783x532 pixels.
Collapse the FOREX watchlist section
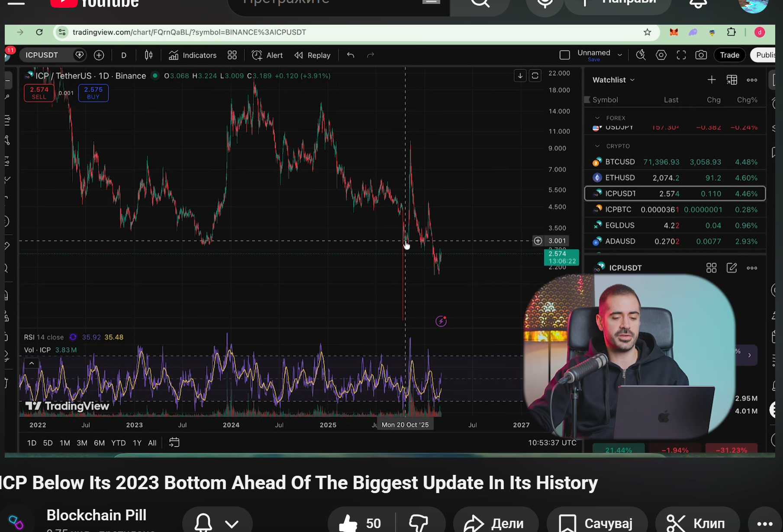coord(597,118)
